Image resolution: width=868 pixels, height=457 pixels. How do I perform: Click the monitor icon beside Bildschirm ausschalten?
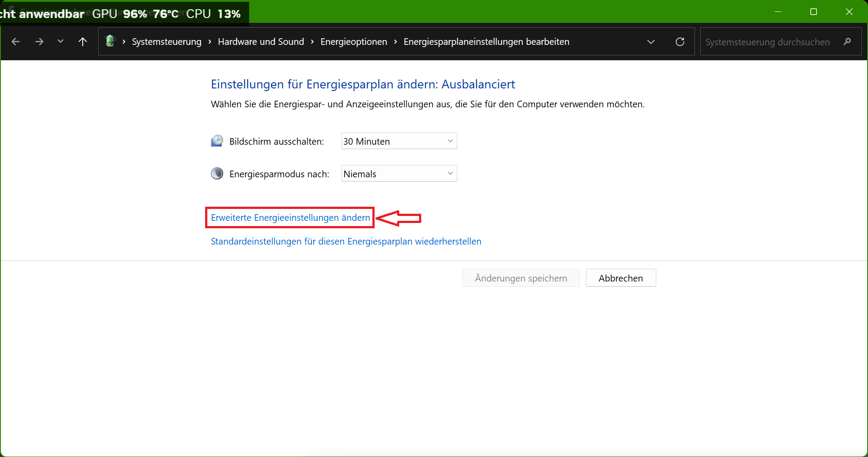coord(217,141)
